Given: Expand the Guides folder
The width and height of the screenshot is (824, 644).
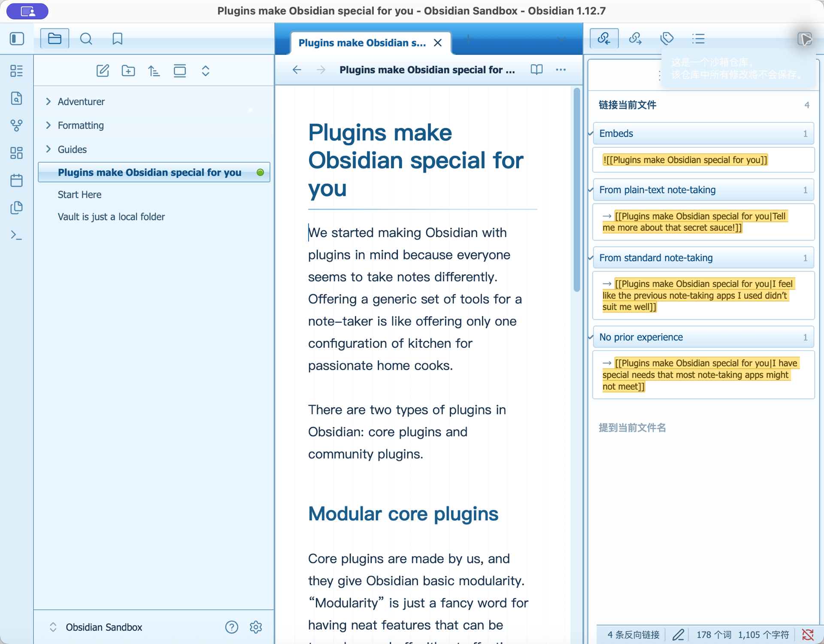Looking at the screenshot, I should tap(48, 149).
